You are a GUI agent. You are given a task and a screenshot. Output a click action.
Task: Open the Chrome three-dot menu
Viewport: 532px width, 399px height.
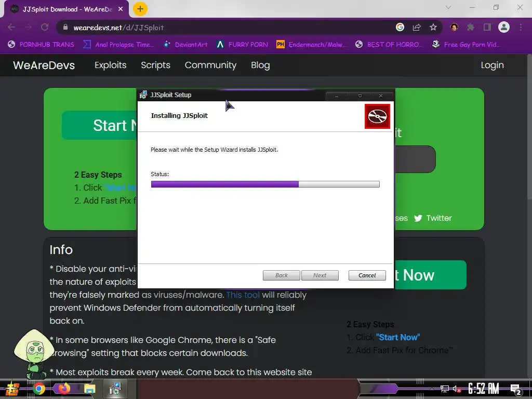(521, 27)
